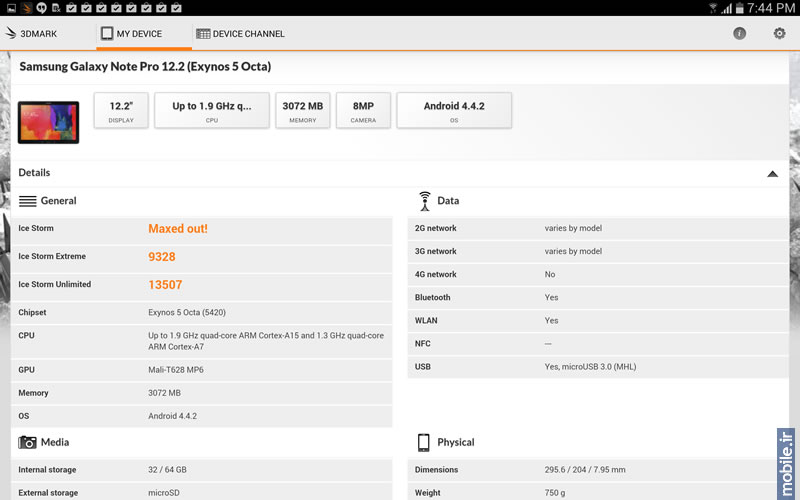Switch to the MY DEVICE tab
The width and height of the screenshot is (800, 500).
[144, 34]
